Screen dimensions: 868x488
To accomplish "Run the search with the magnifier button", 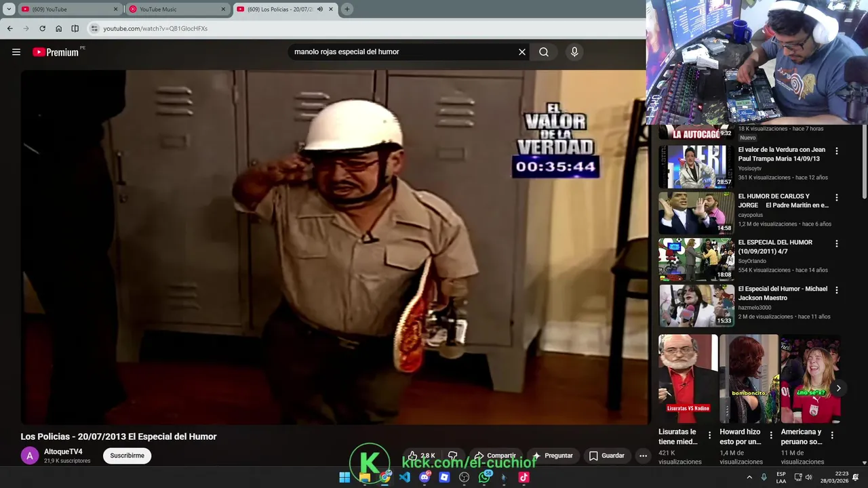I will coord(544,52).
